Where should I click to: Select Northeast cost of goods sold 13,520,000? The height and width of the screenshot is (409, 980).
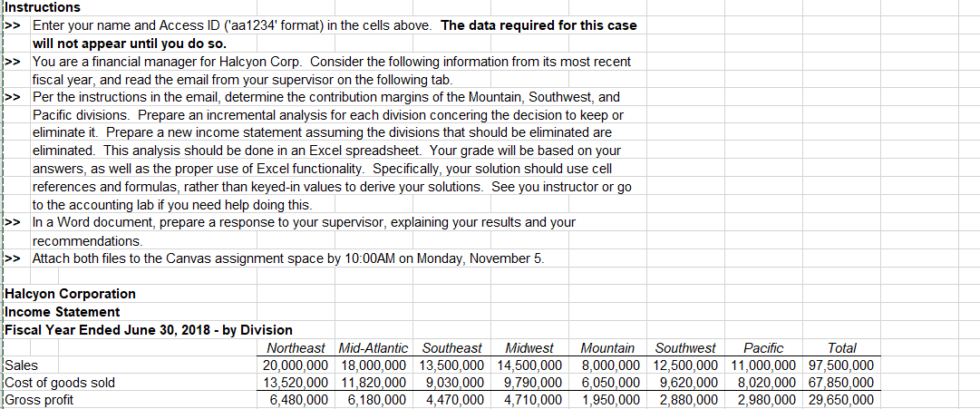[x=295, y=383]
